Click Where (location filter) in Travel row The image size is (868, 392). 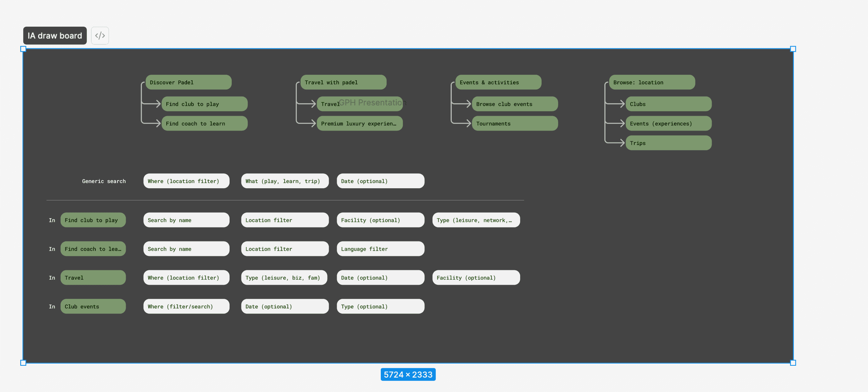pyautogui.click(x=186, y=278)
